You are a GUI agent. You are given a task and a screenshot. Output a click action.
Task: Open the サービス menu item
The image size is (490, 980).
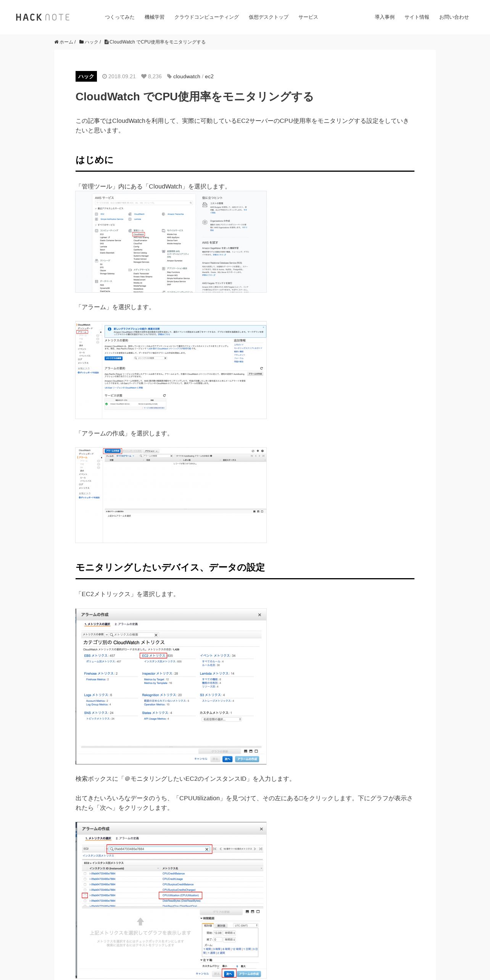click(x=308, y=17)
